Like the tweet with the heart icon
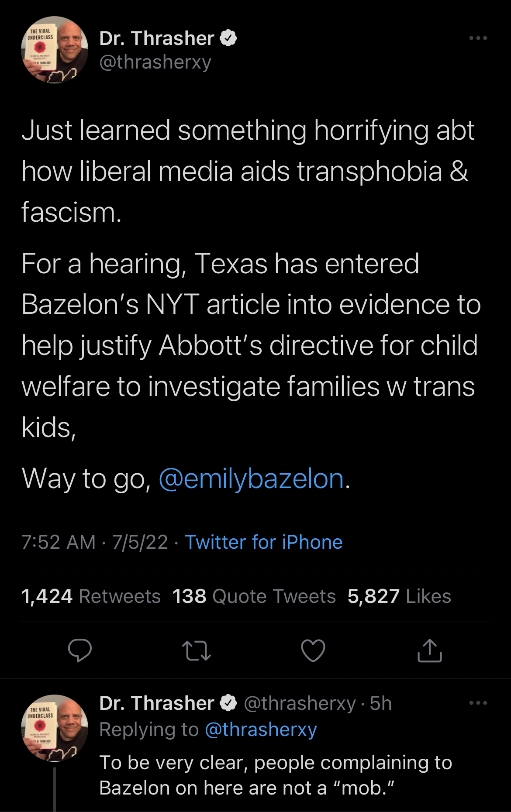 [313, 650]
